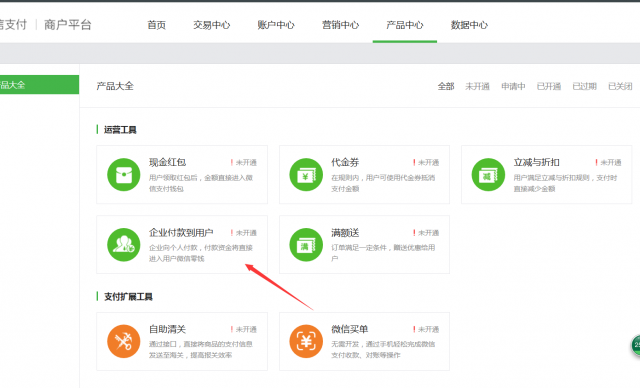Screen dimensions: 640x388
Task: Click the 微信买单 card description text
Action: 383,350
